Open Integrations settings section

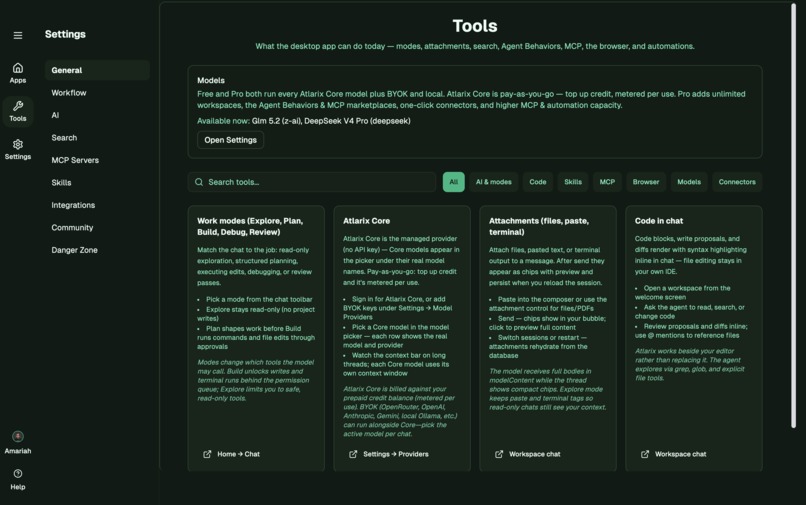coord(97,205)
